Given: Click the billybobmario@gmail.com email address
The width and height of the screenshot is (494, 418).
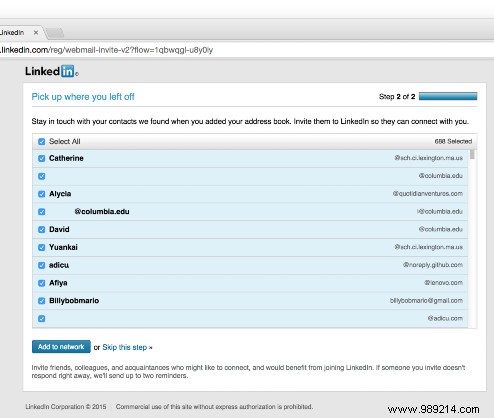Looking at the screenshot, I should pyautogui.click(x=426, y=301).
